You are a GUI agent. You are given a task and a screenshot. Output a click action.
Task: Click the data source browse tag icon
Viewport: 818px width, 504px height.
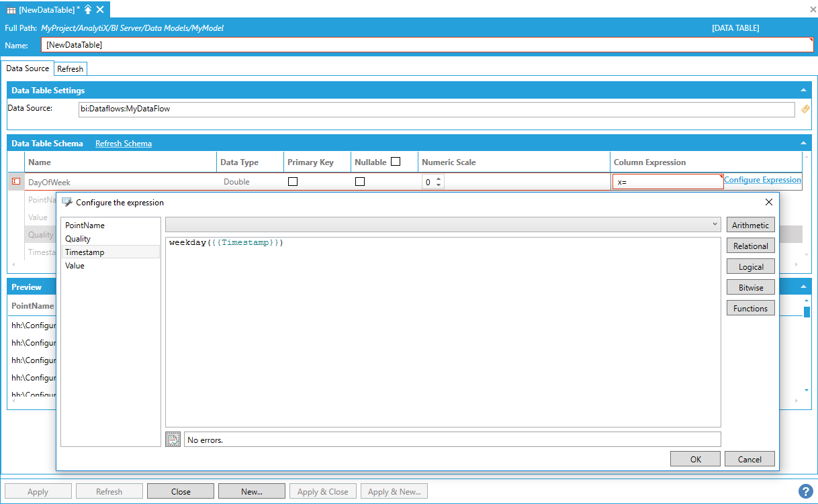[805, 109]
